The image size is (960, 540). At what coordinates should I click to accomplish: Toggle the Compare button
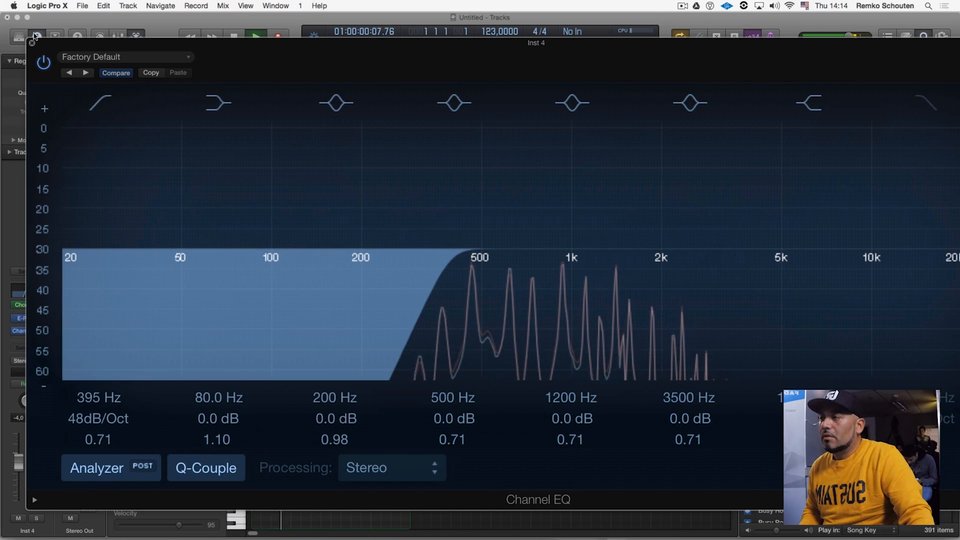(x=116, y=73)
